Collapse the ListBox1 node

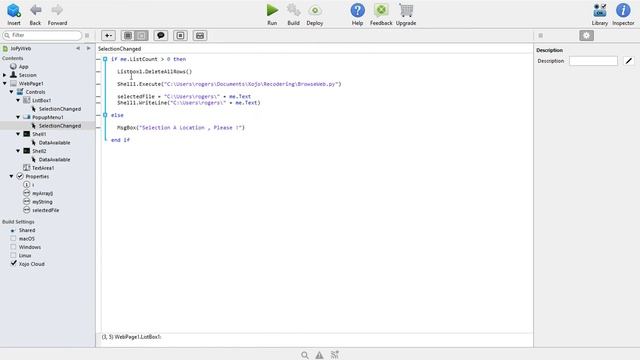pyautogui.click(x=18, y=100)
